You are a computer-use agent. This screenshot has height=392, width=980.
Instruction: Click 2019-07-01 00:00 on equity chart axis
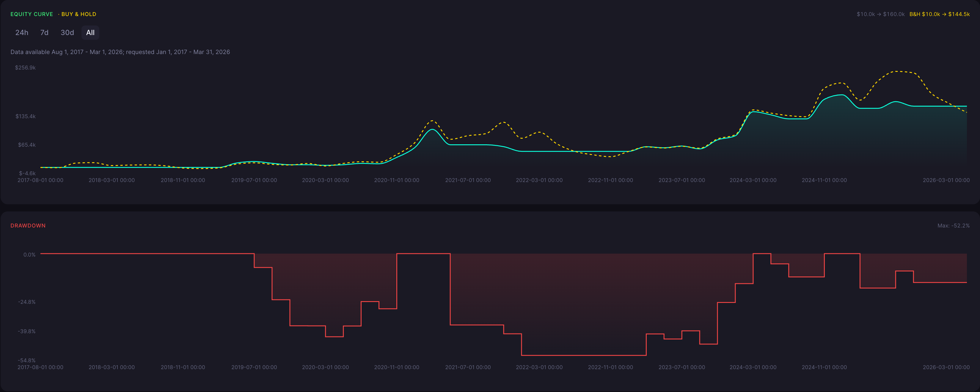point(254,180)
